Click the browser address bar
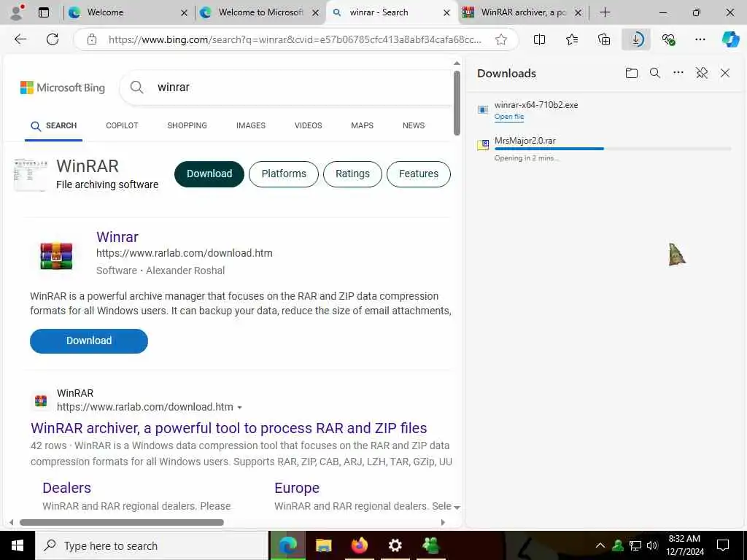This screenshot has width=747, height=560. point(295,39)
